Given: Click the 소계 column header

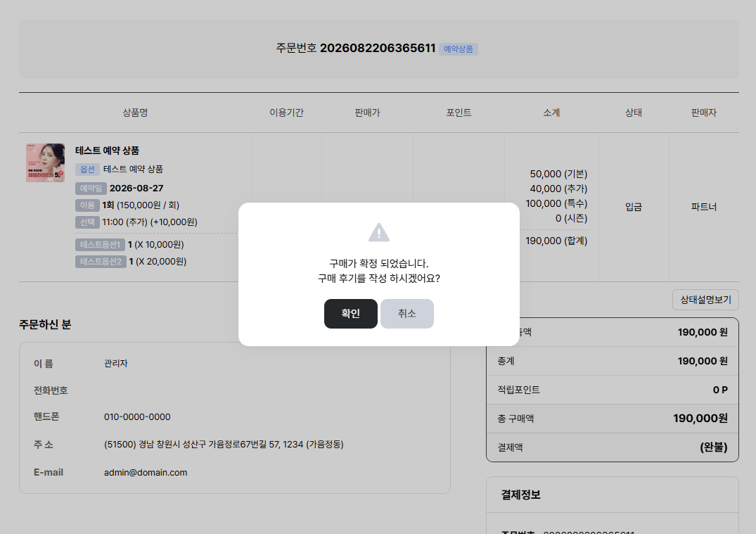Looking at the screenshot, I should pos(551,113).
